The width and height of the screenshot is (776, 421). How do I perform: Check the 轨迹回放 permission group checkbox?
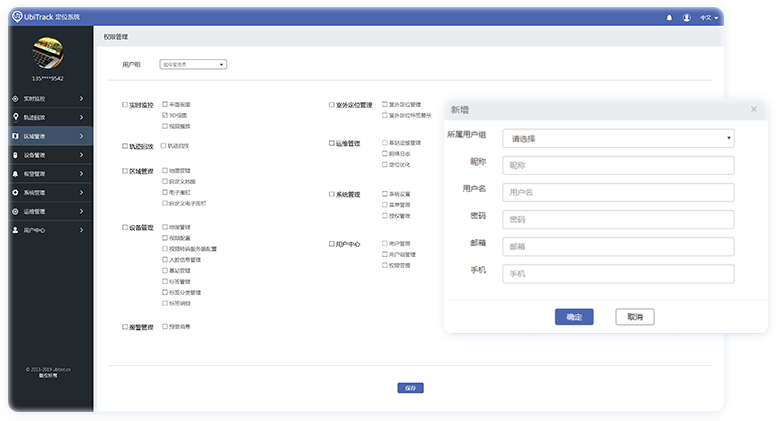125,146
